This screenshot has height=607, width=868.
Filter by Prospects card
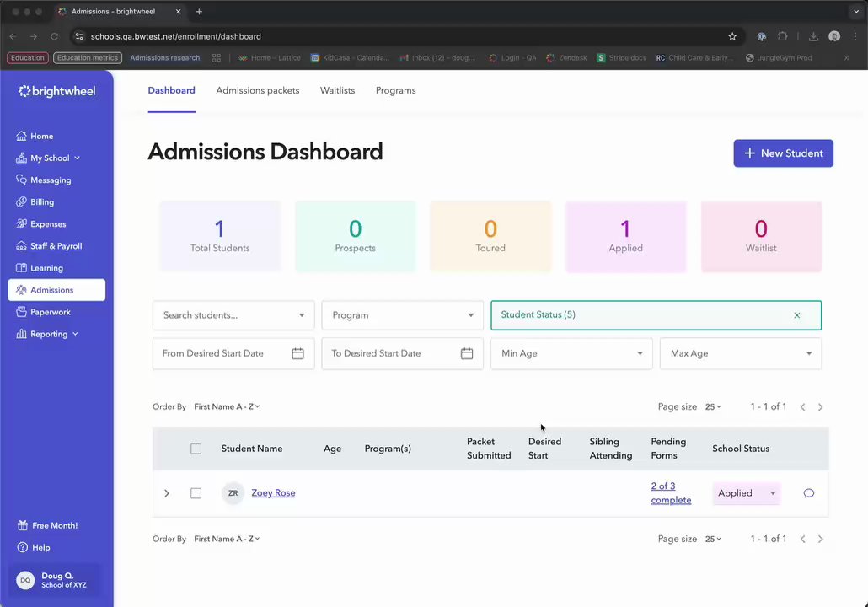[x=355, y=237]
